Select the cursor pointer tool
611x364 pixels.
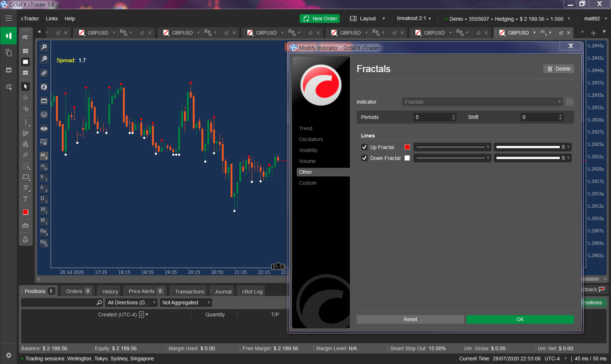pyautogui.click(x=25, y=87)
